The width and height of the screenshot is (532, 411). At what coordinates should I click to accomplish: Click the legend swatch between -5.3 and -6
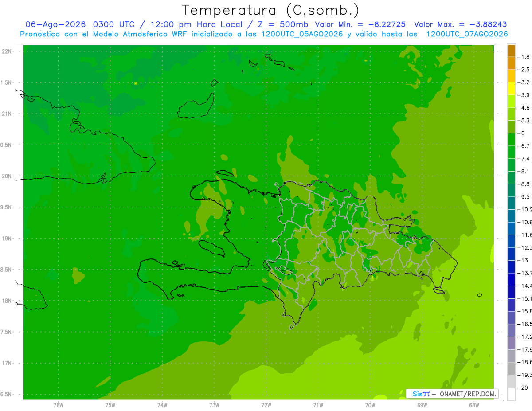click(511, 127)
